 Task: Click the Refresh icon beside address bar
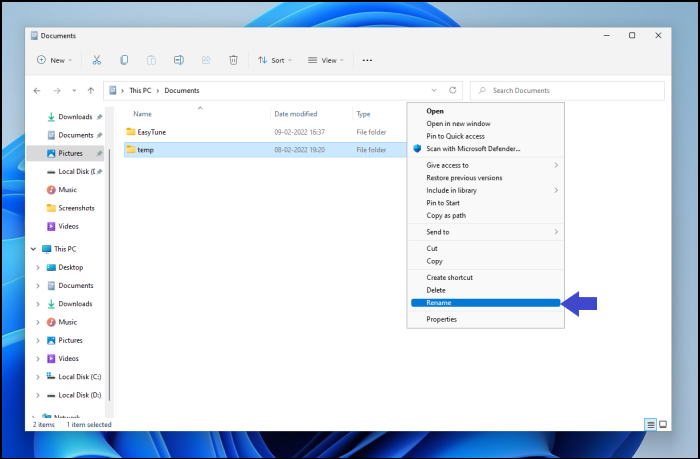[x=453, y=91]
